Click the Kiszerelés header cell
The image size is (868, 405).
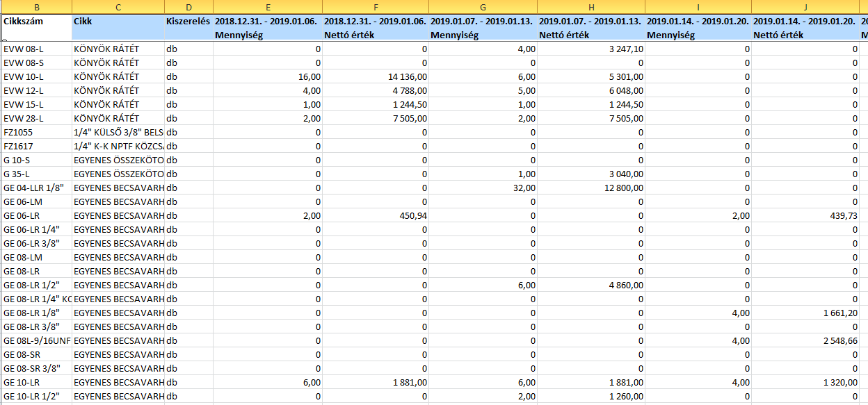[188, 26]
